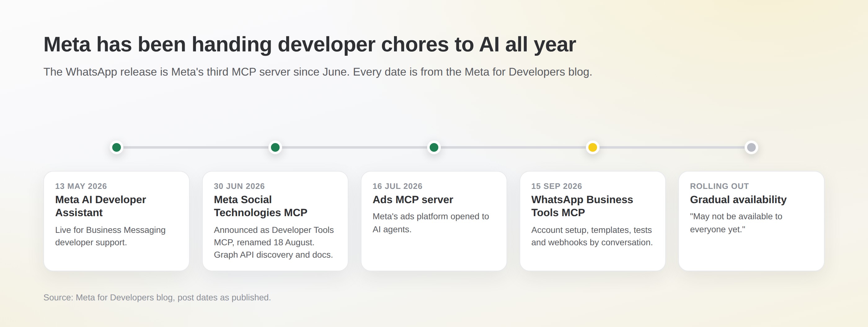
Task: Click "Meta's ads platform opened to AI agents." text
Action: (431, 223)
